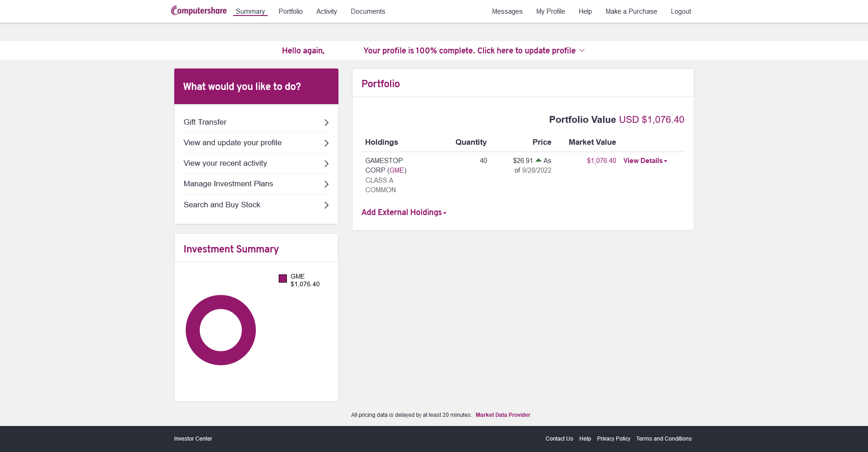Click arrow beside View and update your profile

[326, 143]
